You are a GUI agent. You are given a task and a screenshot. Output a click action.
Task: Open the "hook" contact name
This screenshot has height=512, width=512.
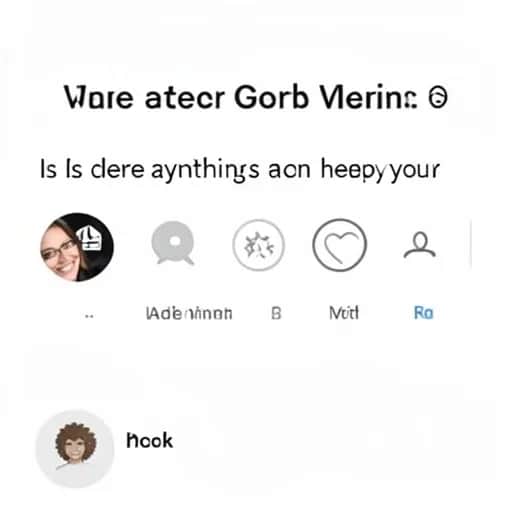(150, 440)
